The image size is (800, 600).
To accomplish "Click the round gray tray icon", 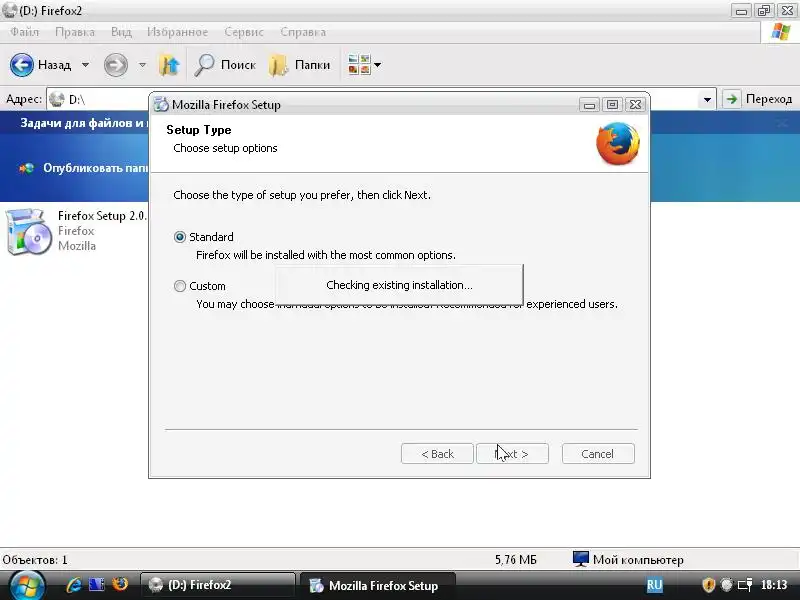I will (727, 585).
